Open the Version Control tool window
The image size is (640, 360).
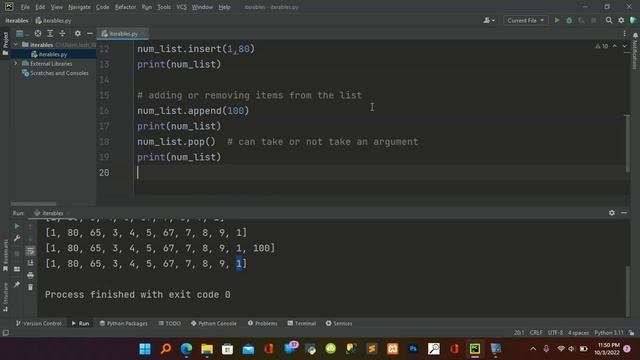[x=38, y=323]
